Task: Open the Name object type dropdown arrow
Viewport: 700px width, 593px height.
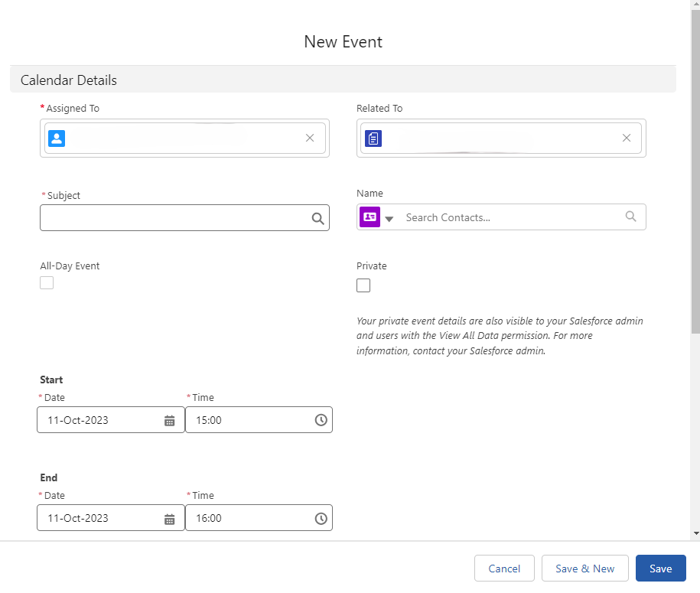Action: click(x=389, y=219)
